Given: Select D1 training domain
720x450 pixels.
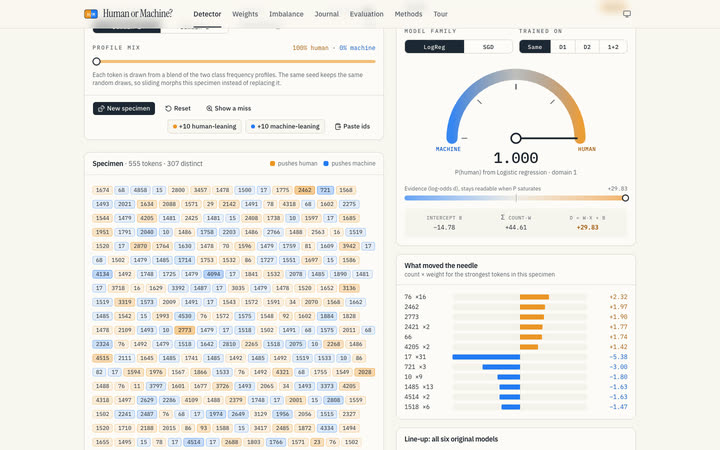Looking at the screenshot, I should coord(562,47).
